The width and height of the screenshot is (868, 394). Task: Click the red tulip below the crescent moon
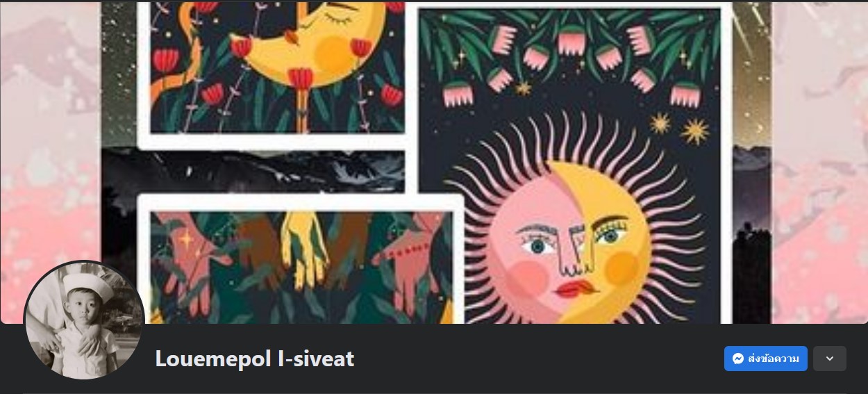300,79
